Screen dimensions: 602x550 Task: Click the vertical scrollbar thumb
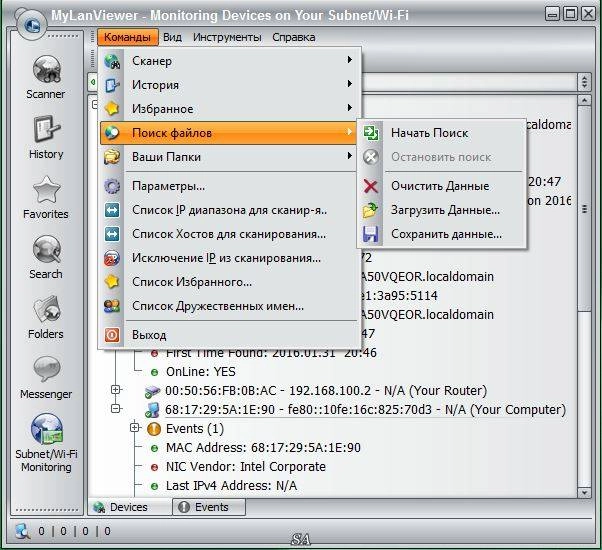click(x=584, y=209)
